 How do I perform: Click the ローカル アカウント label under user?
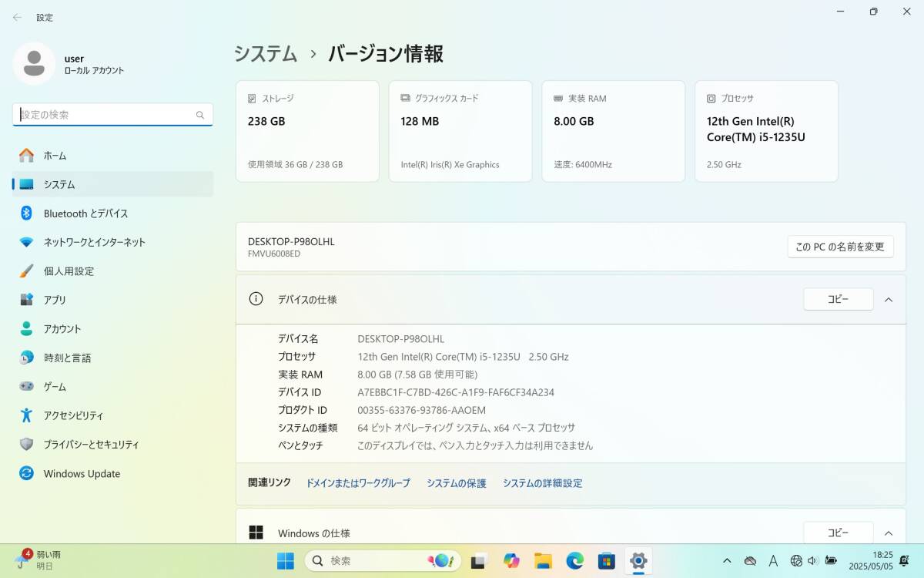tap(94, 71)
